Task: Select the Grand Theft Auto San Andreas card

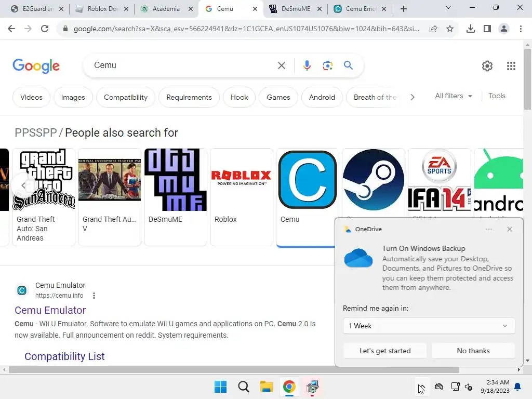Action: [44, 197]
